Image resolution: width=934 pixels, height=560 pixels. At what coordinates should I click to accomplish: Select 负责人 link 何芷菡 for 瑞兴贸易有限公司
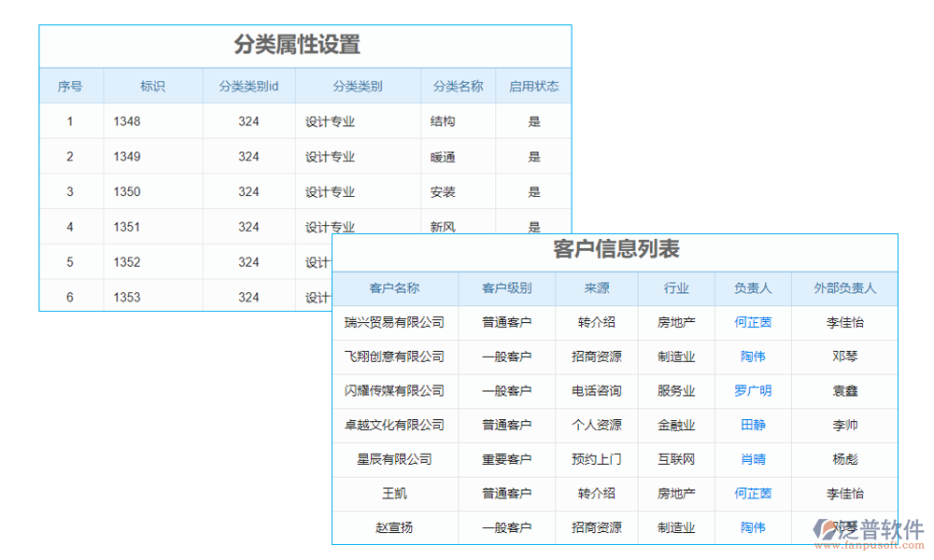[x=753, y=323]
